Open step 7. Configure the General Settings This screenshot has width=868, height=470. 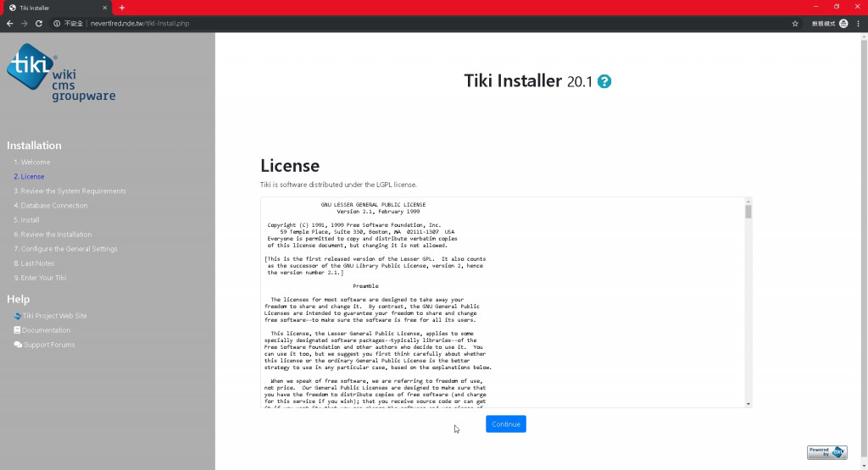coord(65,249)
